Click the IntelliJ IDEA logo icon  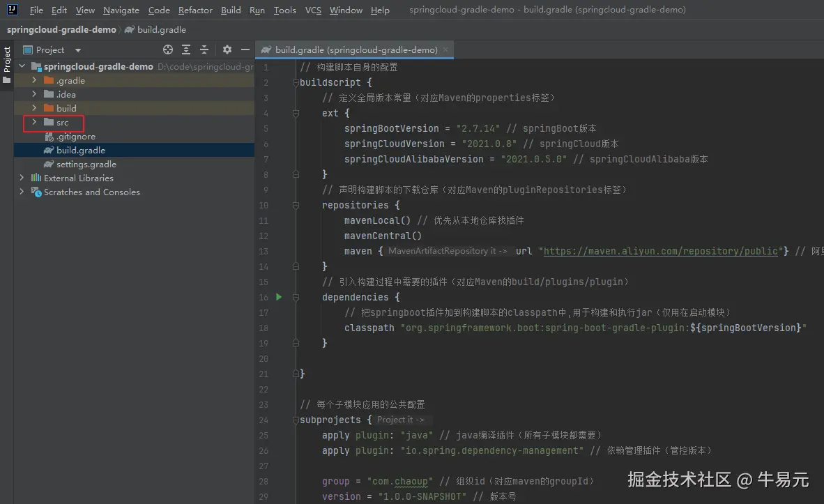point(12,10)
